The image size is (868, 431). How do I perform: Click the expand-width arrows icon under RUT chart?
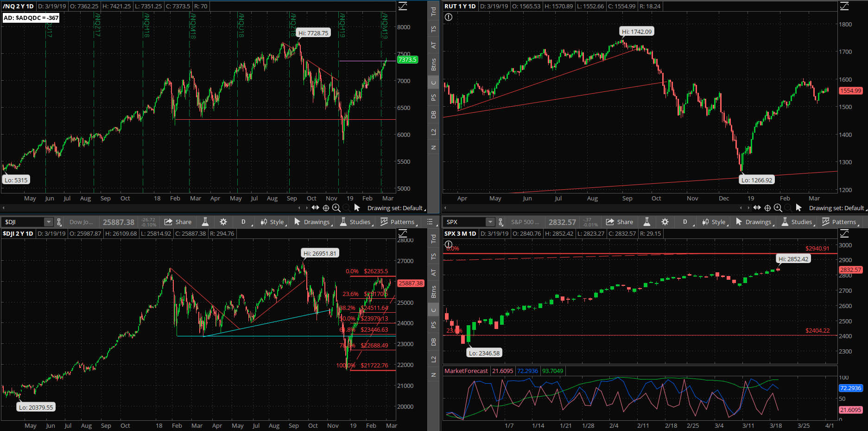[757, 207]
